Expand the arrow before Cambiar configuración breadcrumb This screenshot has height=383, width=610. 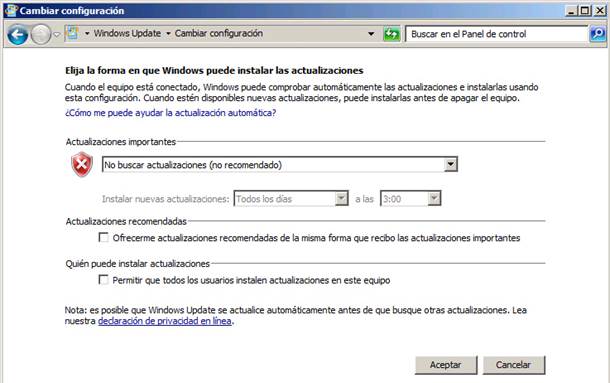pos(168,33)
